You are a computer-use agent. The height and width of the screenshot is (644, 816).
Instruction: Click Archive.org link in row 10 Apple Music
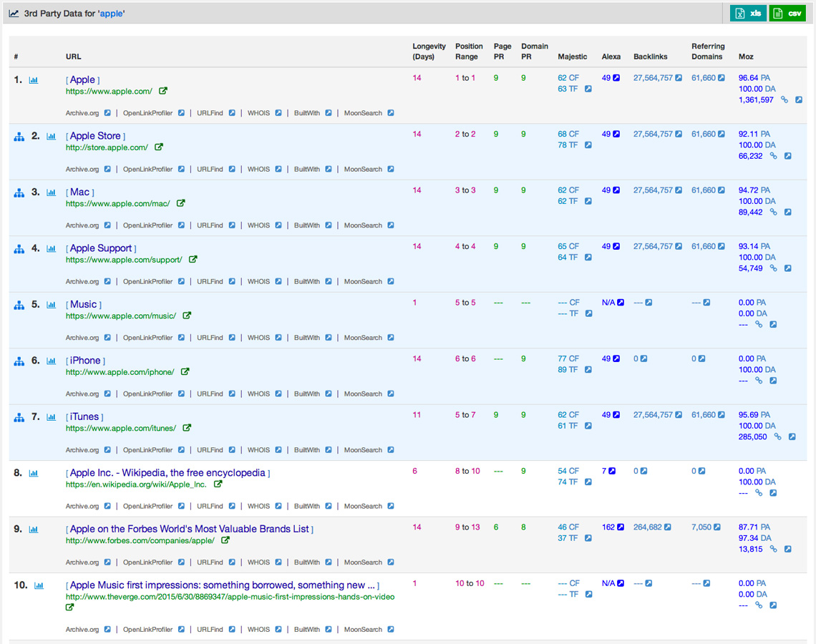tap(82, 630)
